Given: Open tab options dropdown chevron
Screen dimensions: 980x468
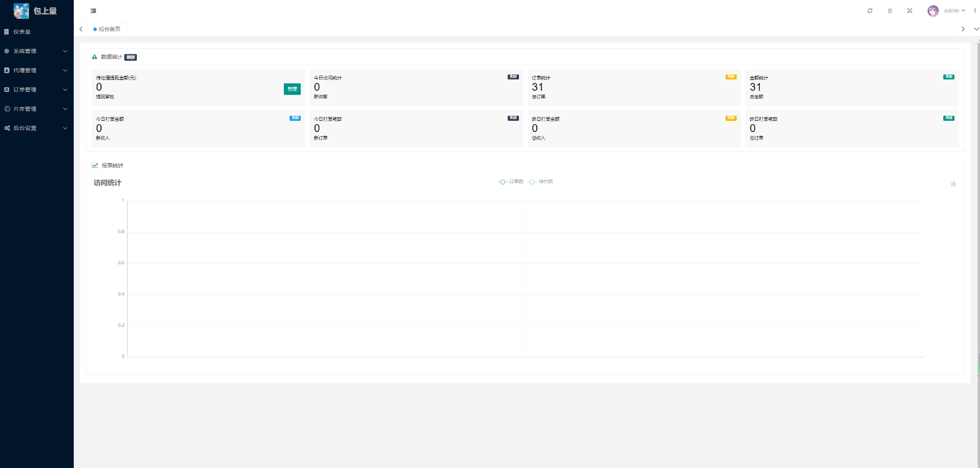Looking at the screenshot, I should click(x=976, y=29).
